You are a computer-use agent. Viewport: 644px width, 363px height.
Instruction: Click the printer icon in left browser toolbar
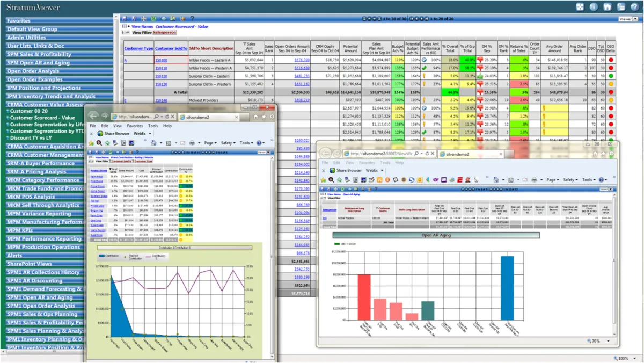192,143
